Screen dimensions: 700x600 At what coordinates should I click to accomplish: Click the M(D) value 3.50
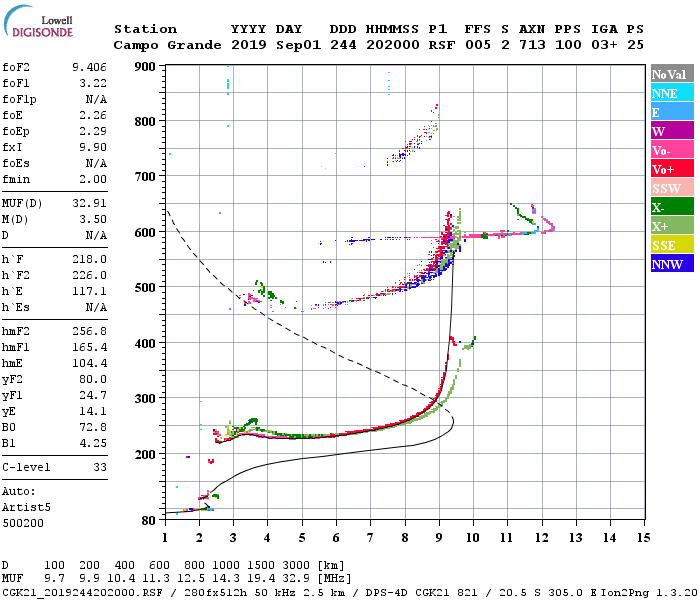point(93,219)
